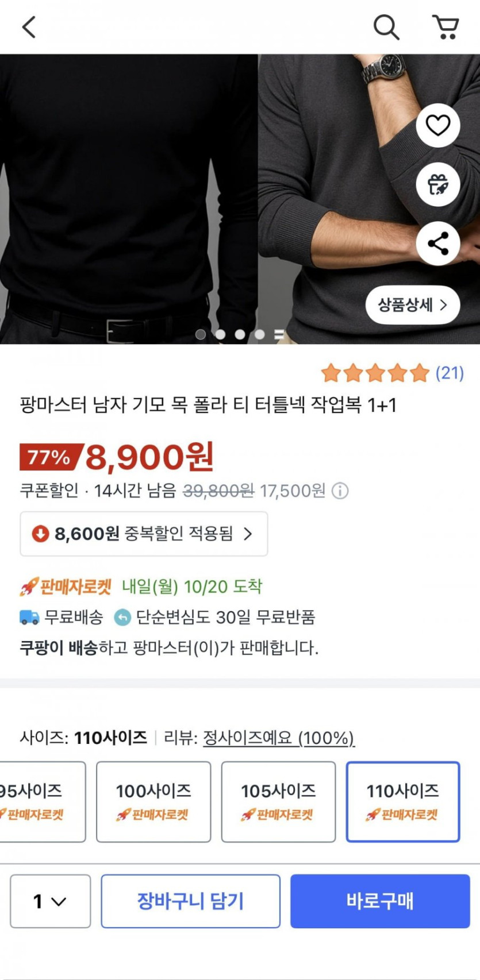Add product to wishlist with heart icon
The image size is (480, 980).
(437, 125)
